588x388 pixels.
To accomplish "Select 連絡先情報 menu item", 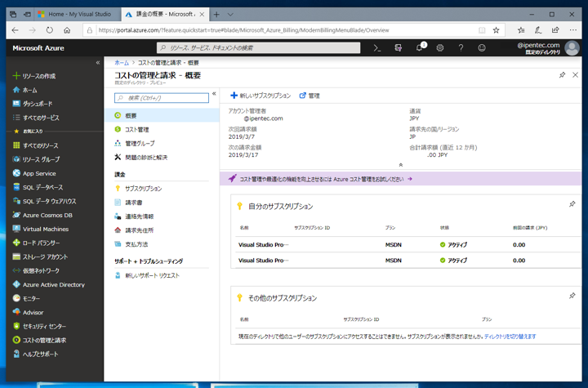I will 162,216.
